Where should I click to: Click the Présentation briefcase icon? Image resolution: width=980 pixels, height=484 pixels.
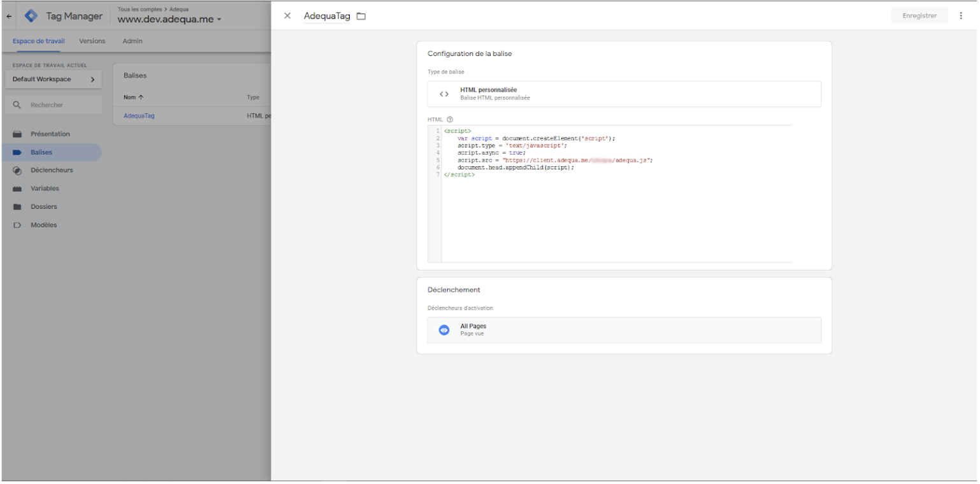pos(18,134)
